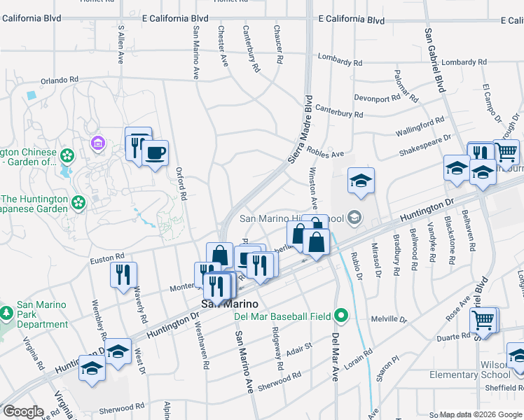Open the graduation cap marker near West Dr

(x=118, y=352)
